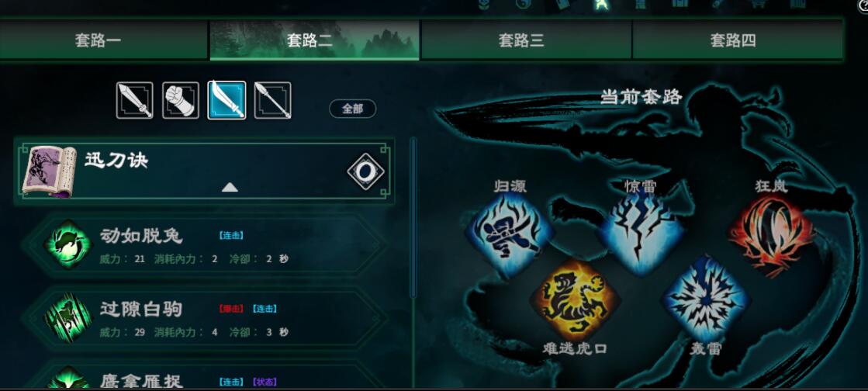
Task: Click the 难逃虎口 tiger skill icon
Action: point(575,301)
